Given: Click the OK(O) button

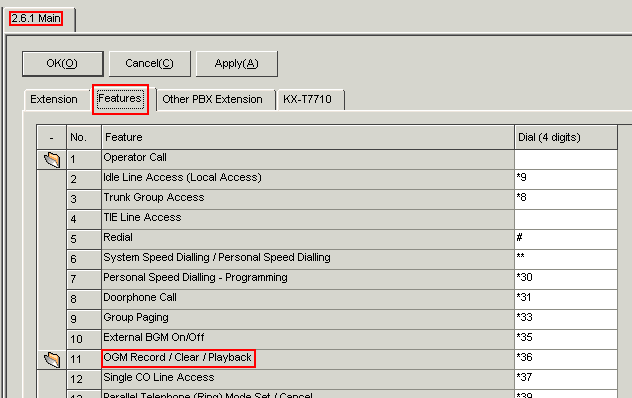Looking at the screenshot, I should tap(62, 64).
